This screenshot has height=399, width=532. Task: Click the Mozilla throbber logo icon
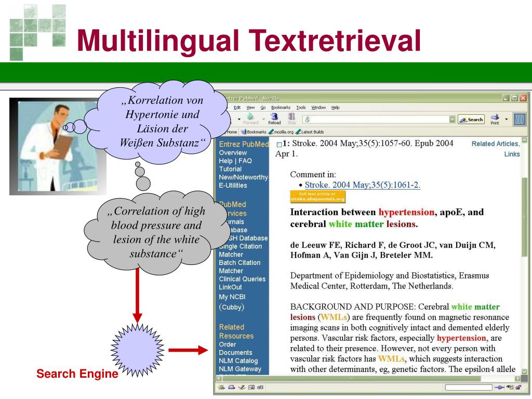pos(520,119)
